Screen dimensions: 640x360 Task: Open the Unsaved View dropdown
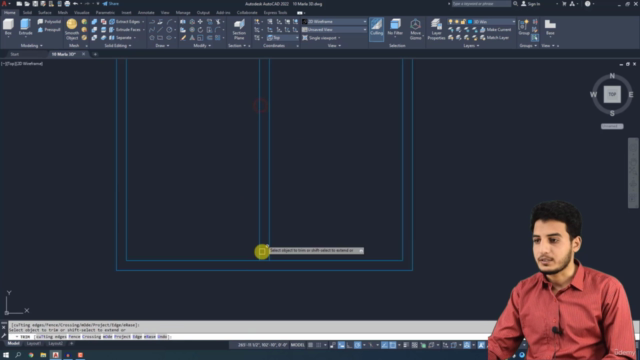coord(334,30)
